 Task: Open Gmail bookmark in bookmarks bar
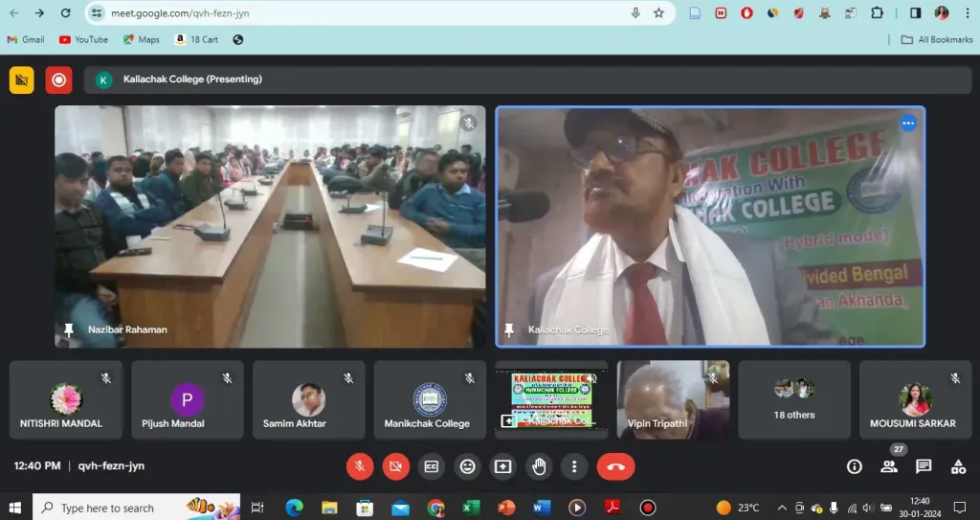coord(26,39)
